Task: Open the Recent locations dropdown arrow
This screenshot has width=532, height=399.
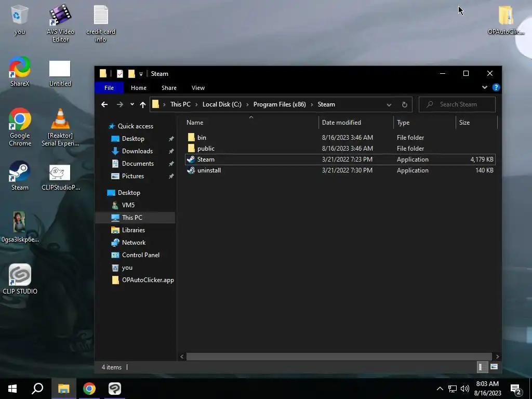Action: 132,104
